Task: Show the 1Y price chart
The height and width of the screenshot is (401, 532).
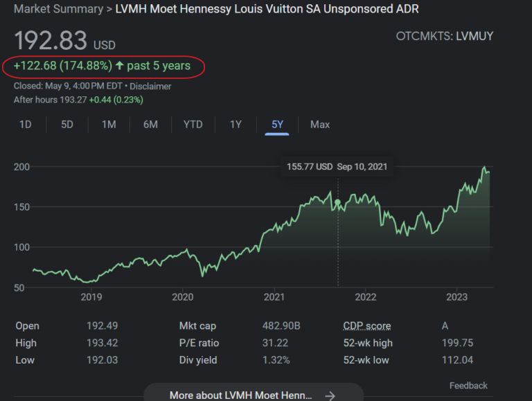Action: [x=236, y=125]
